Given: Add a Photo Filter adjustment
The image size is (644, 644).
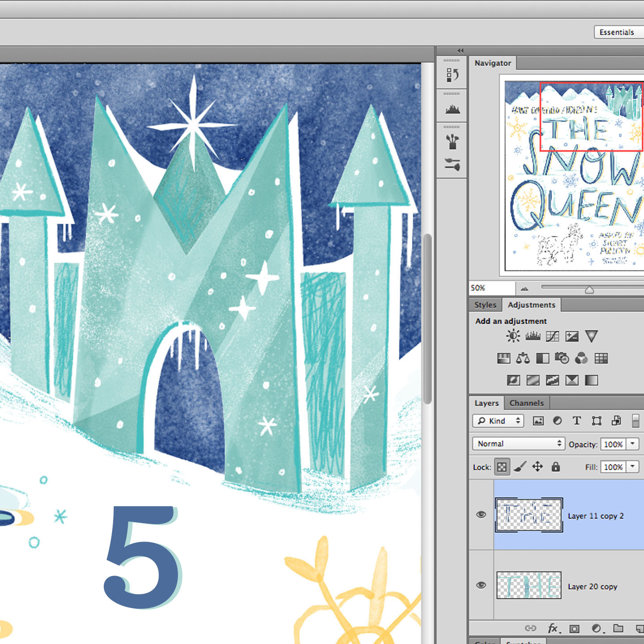Looking at the screenshot, I should (562, 358).
